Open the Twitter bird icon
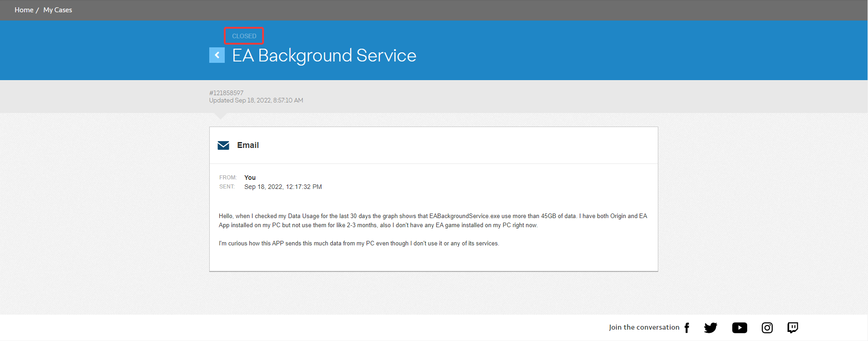The width and height of the screenshot is (868, 341). tap(711, 327)
